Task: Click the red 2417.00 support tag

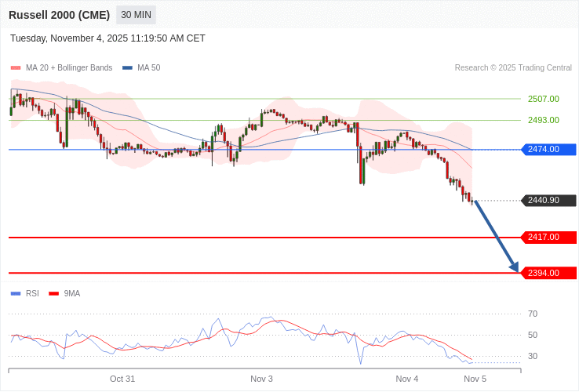Action: coord(548,237)
